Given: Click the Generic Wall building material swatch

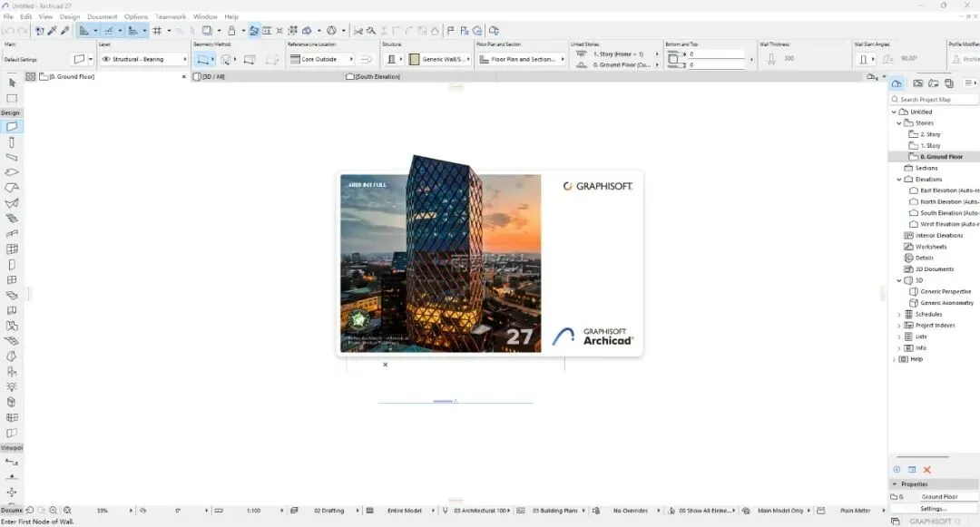Looking at the screenshot, I should pos(414,59).
